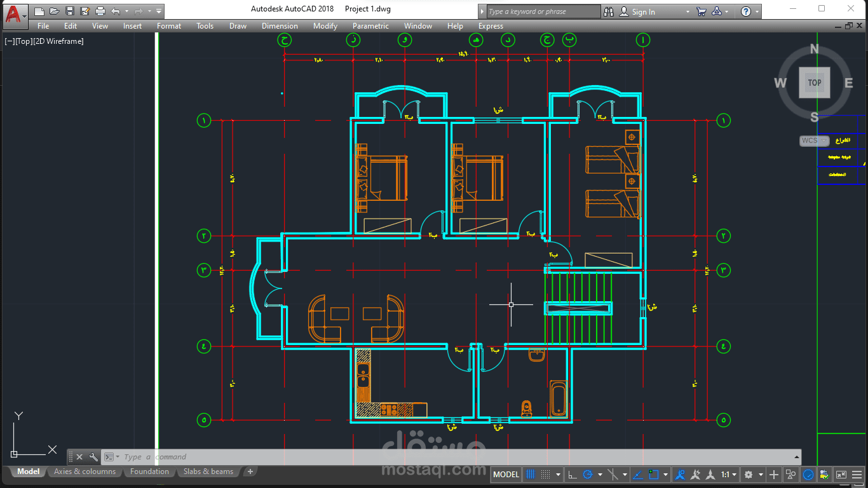Viewport: 868px width, 488px height.
Task: Click the command line input field
Action: 458,457
